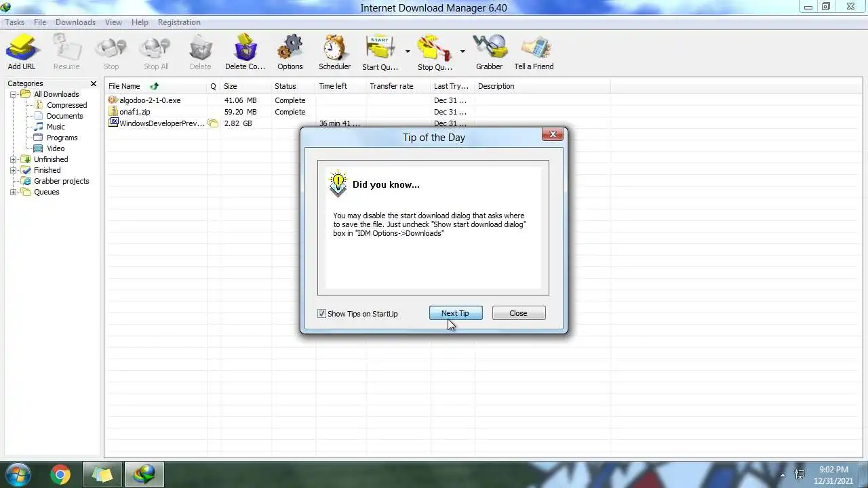The height and width of the screenshot is (488, 868).
Task: Show hidden system tray icons
Action: pos(782,475)
